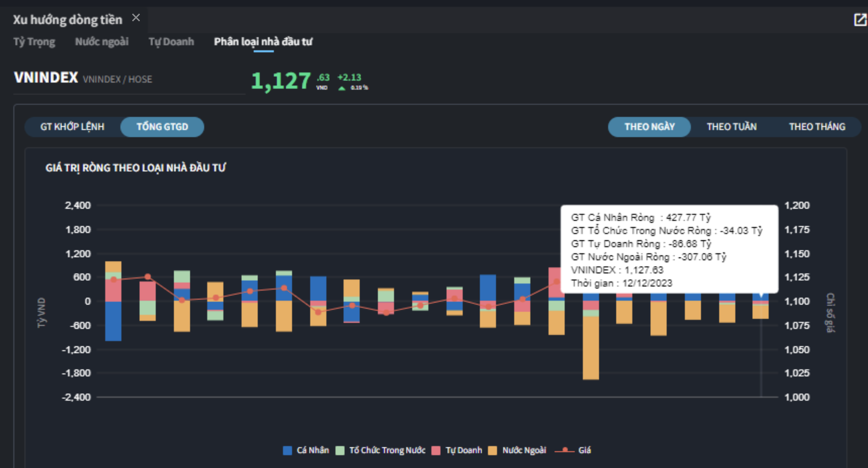868x468 pixels.
Task: Toggle Tổ Chức Trong Nước green legend swatch
Action: pos(340,450)
